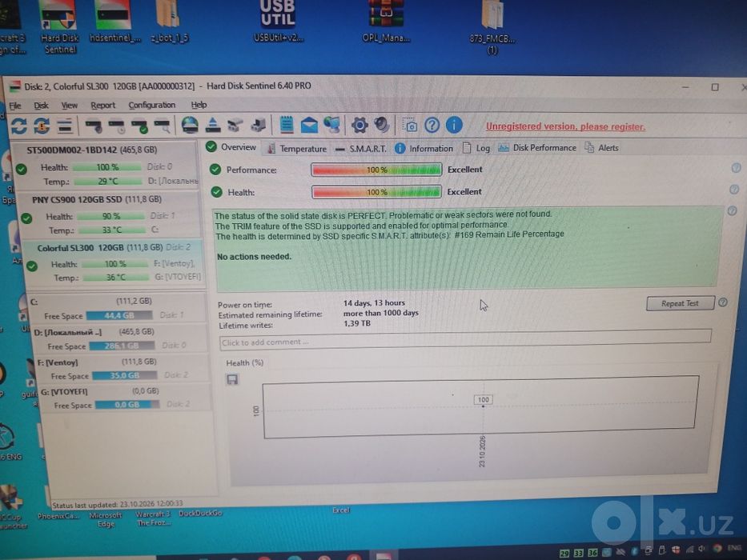This screenshot has height=560, width=747.
Task: Open configuration via the gear toolbar icon
Action: (x=359, y=126)
